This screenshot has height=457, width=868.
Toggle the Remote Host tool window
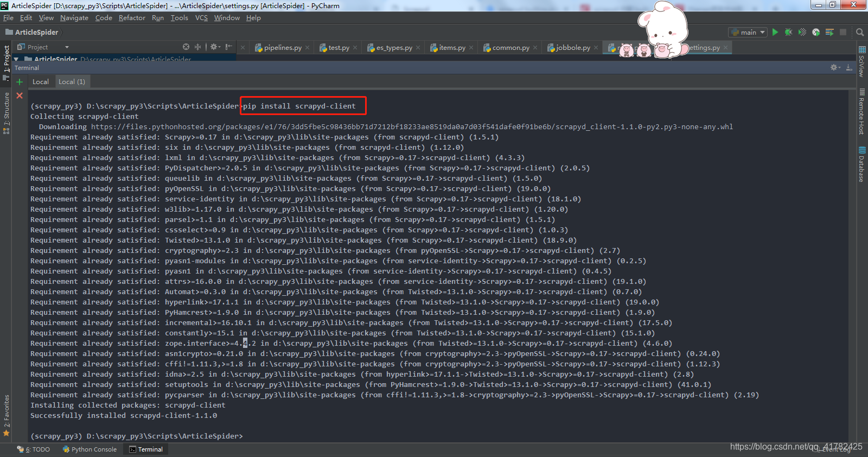coord(861,112)
